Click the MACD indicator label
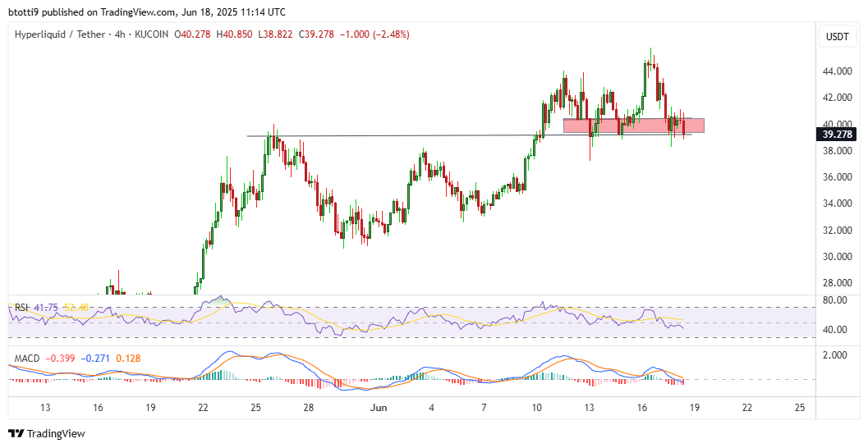 click(27, 359)
